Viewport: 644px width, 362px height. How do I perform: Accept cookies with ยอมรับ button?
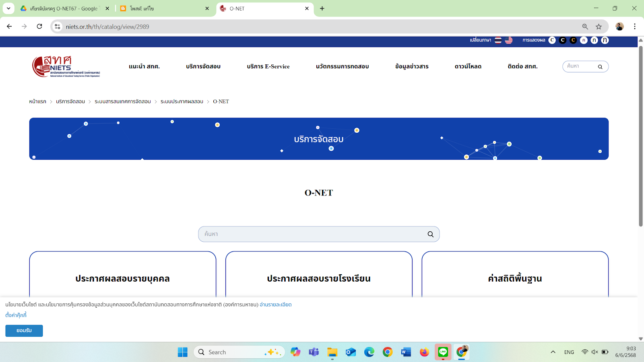point(24,331)
